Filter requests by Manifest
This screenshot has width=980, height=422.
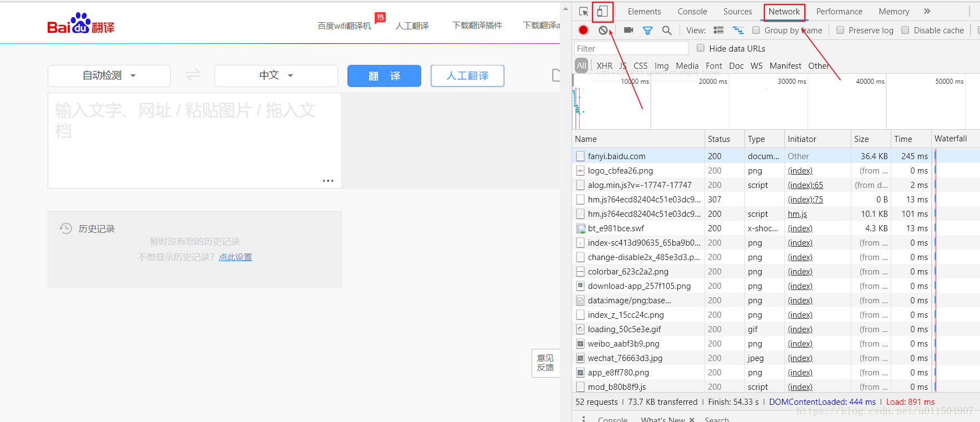pos(785,65)
